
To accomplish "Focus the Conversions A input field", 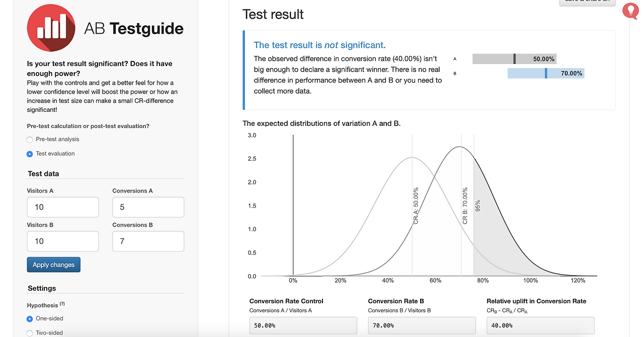I will pos(148,207).
